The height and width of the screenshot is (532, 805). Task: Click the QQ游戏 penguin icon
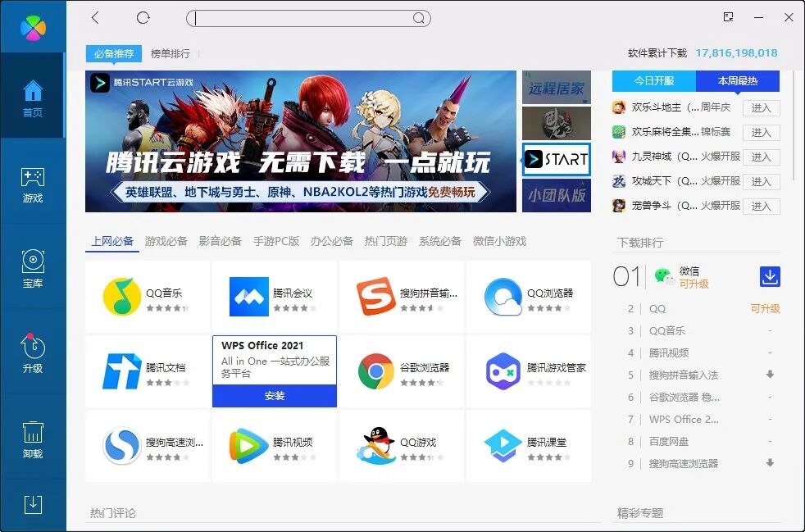[375, 446]
